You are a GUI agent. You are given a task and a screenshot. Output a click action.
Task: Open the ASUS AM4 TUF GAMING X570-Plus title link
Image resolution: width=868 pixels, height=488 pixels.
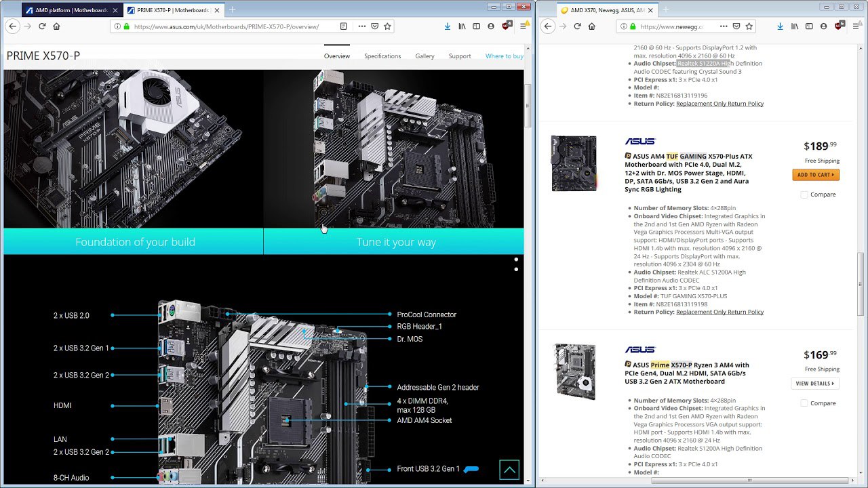click(688, 173)
